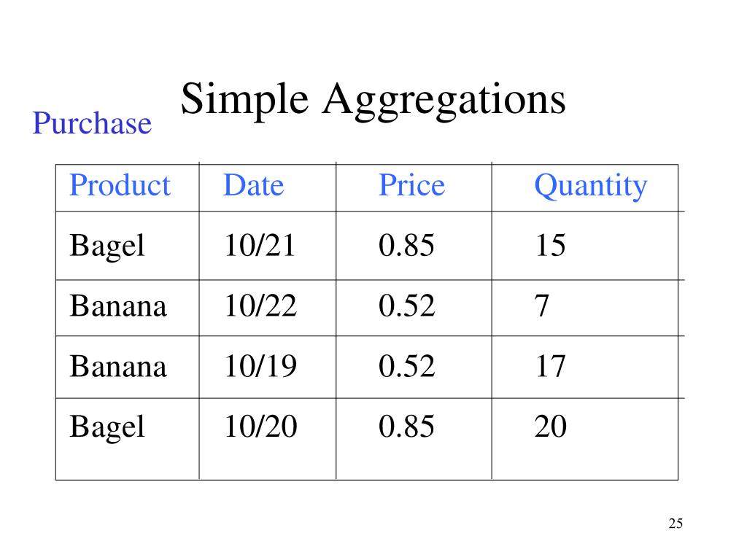The width and height of the screenshot is (747, 560).
Task: Click the 0.85 price in the 10/21 row
Action: click(406, 245)
